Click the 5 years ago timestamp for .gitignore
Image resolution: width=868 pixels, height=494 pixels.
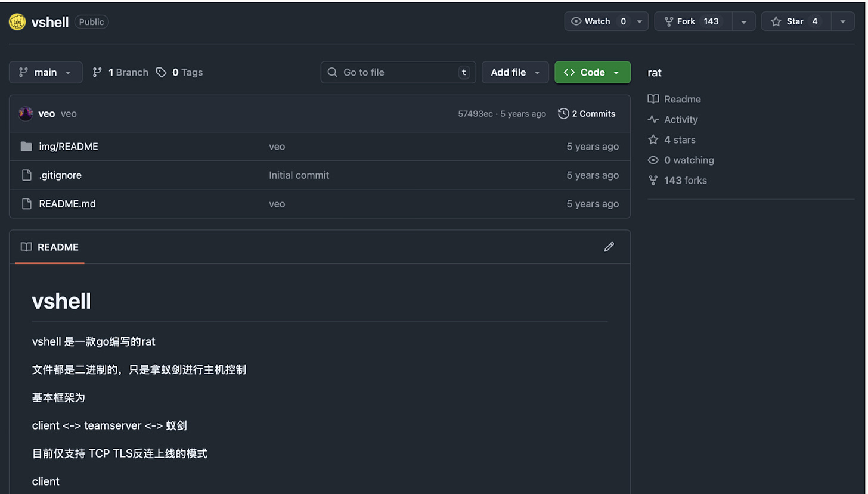(593, 175)
